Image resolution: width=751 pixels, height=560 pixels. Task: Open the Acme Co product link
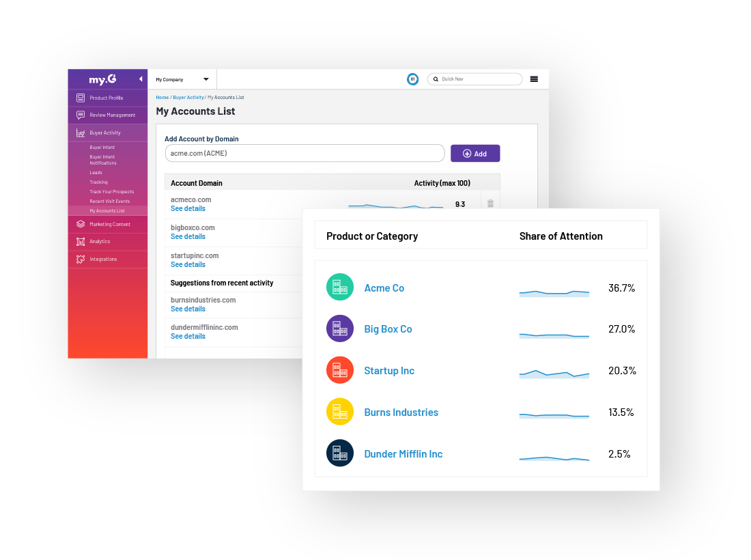384,288
